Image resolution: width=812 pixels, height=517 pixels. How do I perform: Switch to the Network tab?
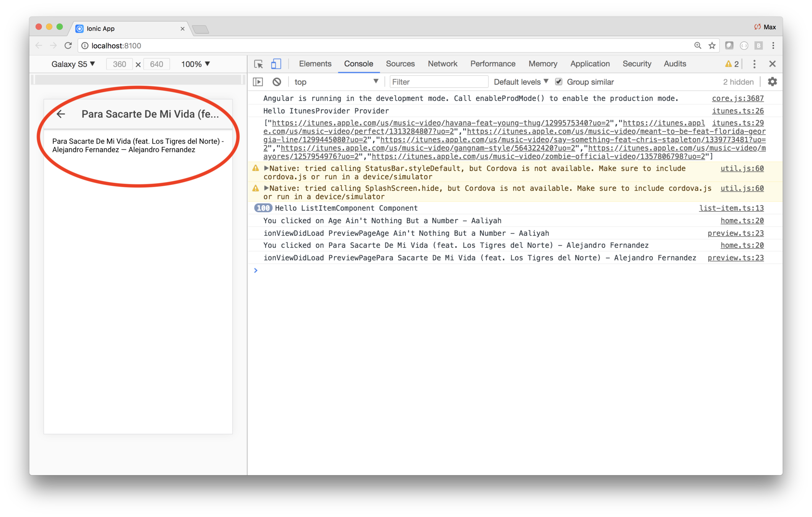[x=442, y=64]
